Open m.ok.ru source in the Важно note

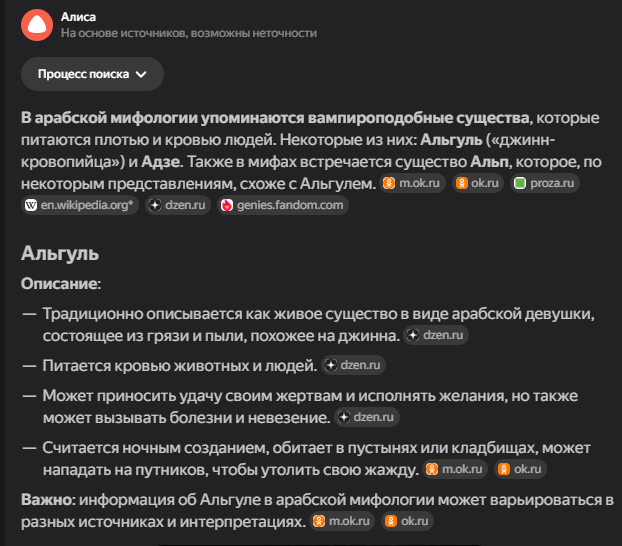[x=342, y=521]
